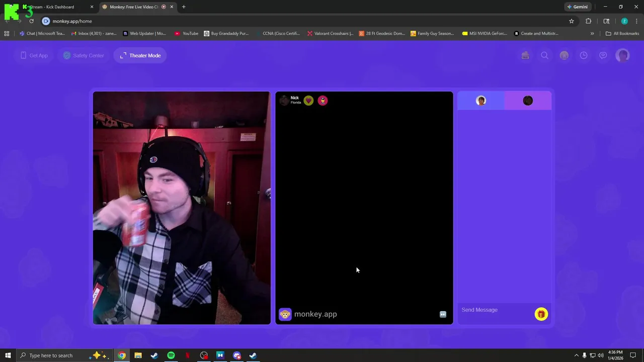
Task: Open the Safety Center
Action: coord(84,55)
